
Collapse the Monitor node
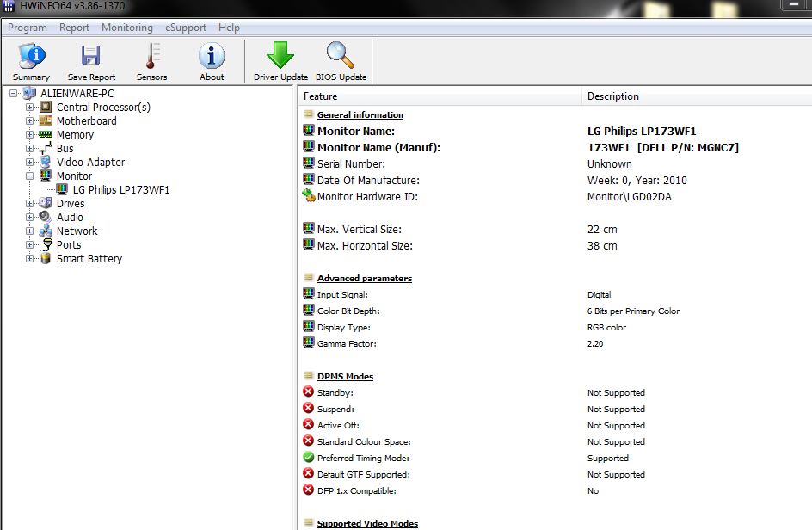tap(29, 176)
